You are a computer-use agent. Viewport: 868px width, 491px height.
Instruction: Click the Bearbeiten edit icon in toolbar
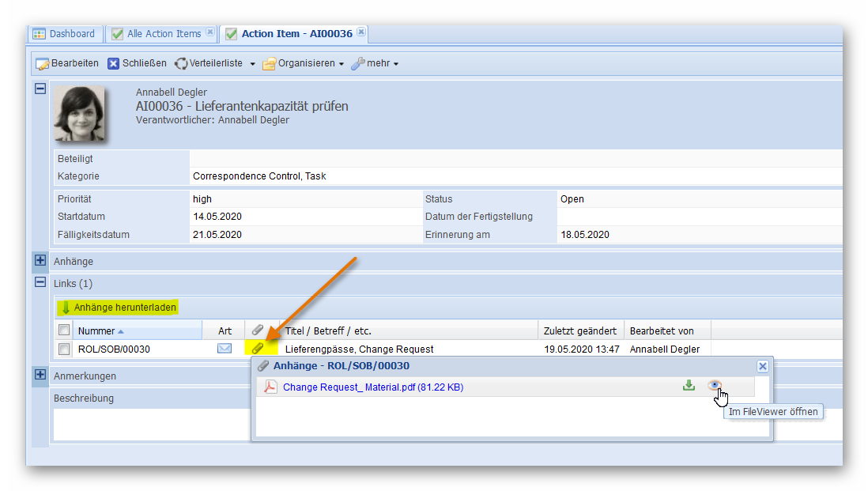pyautogui.click(x=43, y=64)
